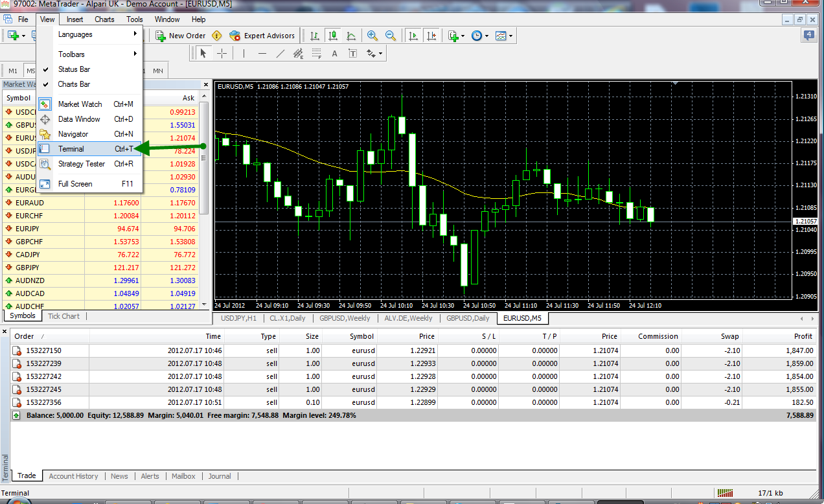This screenshot has width=824, height=504.
Task: Open the Charts menu
Action: [104, 19]
